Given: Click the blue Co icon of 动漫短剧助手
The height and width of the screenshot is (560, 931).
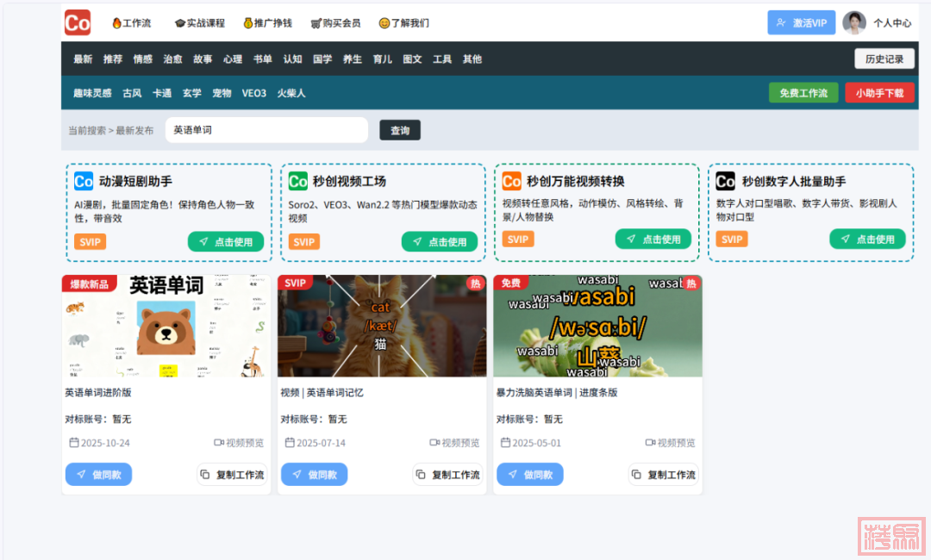Looking at the screenshot, I should [x=84, y=181].
